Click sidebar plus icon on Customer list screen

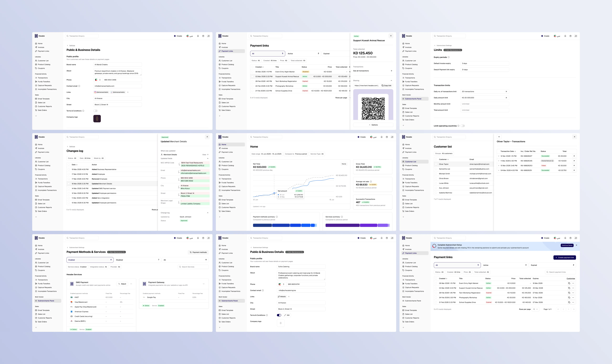pyautogui.click(x=403, y=217)
